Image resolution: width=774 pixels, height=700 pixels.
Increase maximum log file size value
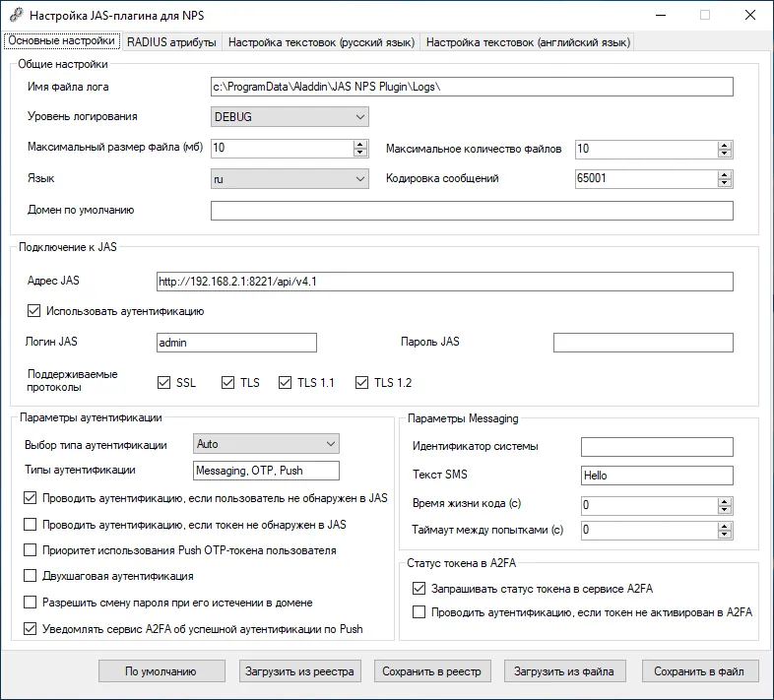tap(360, 144)
